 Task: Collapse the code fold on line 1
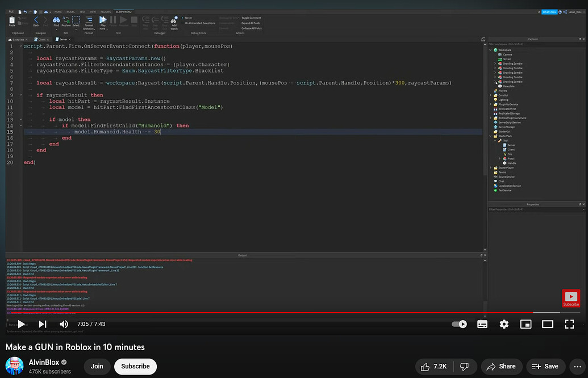click(x=20, y=46)
